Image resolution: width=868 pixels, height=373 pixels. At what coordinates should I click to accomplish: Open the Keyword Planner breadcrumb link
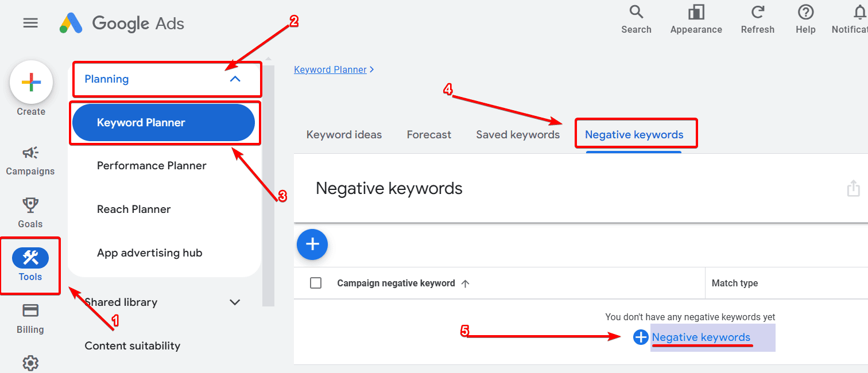[330, 69]
